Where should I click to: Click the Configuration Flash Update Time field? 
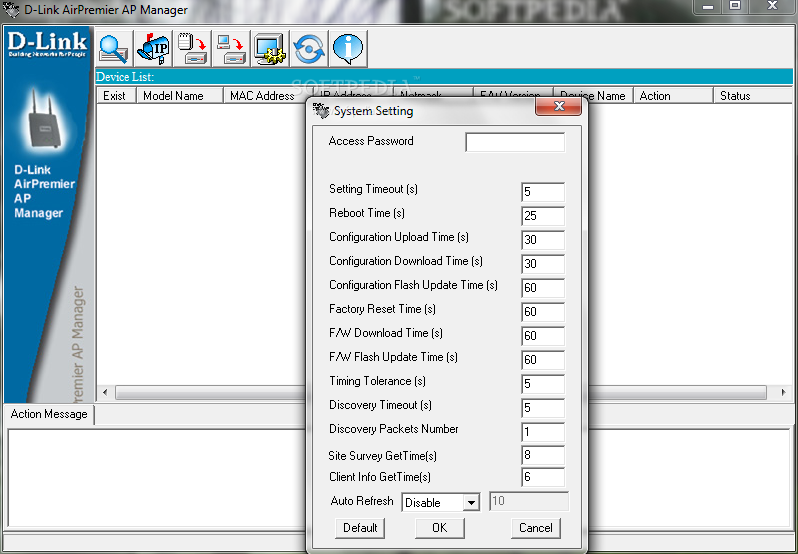point(543,288)
